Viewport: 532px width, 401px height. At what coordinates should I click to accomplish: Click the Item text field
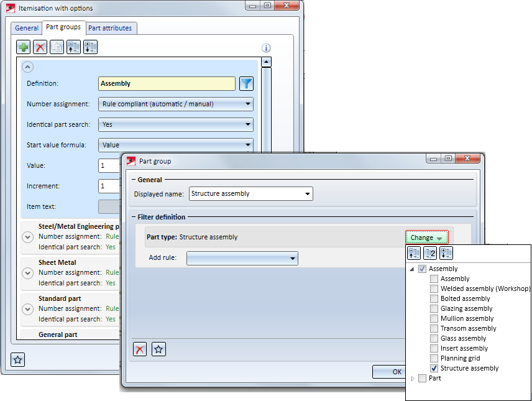pos(109,207)
